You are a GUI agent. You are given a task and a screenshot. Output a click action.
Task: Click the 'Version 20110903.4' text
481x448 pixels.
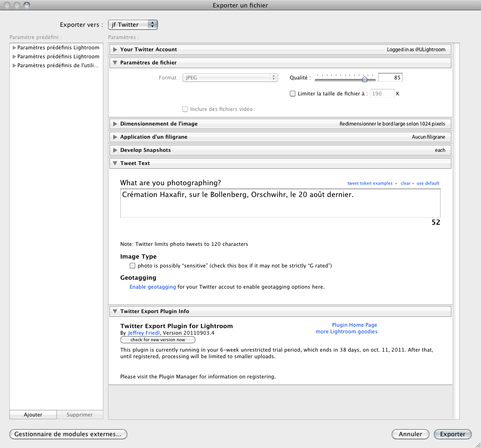[189, 333]
